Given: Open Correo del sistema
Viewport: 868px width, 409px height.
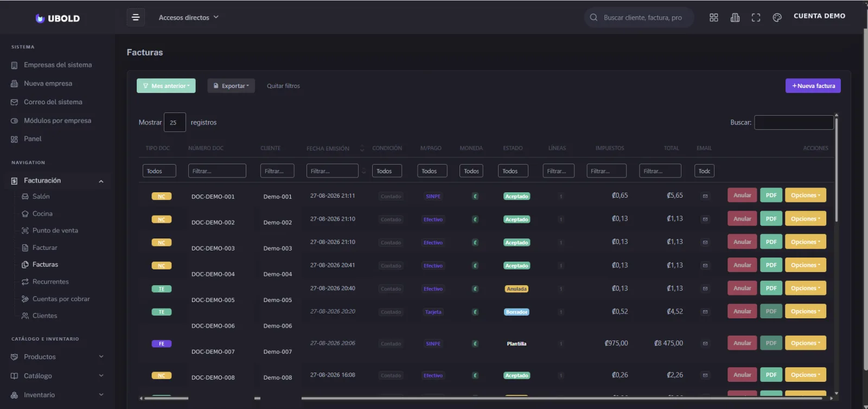Looking at the screenshot, I should click(53, 102).
